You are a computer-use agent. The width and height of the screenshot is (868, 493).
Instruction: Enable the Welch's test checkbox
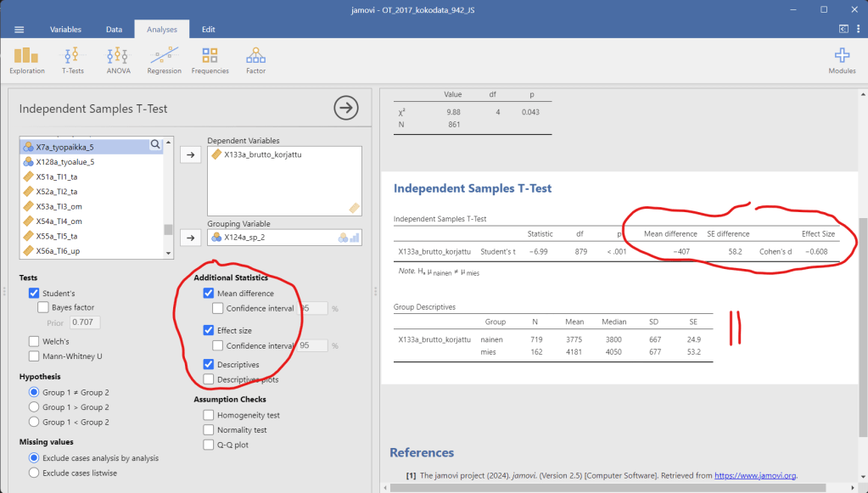click(x=35, y=341)
